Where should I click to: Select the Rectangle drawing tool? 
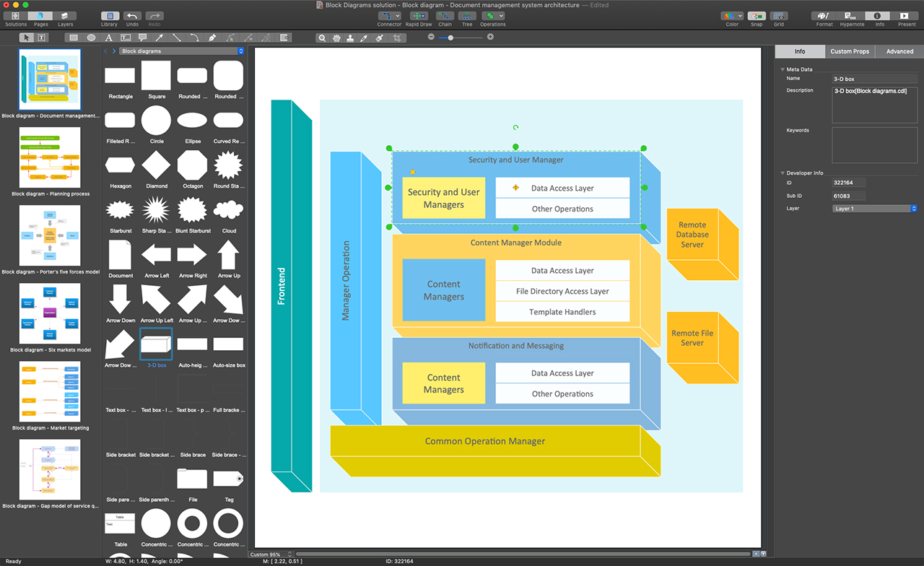pyautogui.click(x=74, y=37)
